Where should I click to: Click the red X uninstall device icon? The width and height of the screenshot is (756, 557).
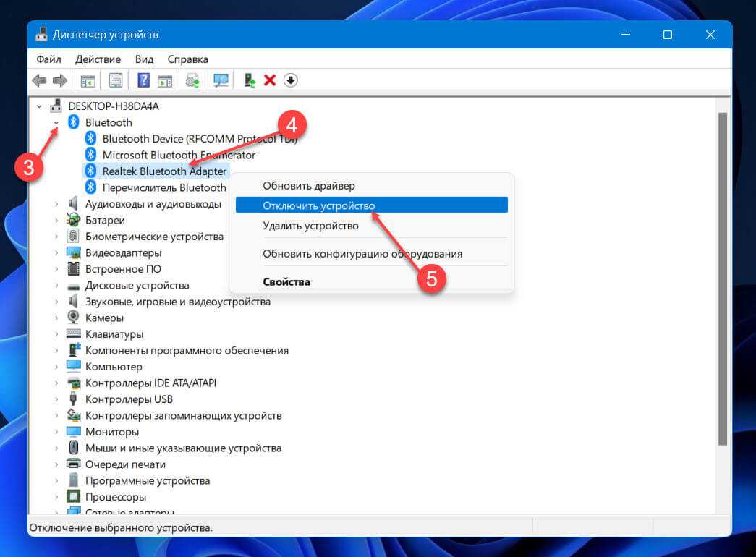270,80
